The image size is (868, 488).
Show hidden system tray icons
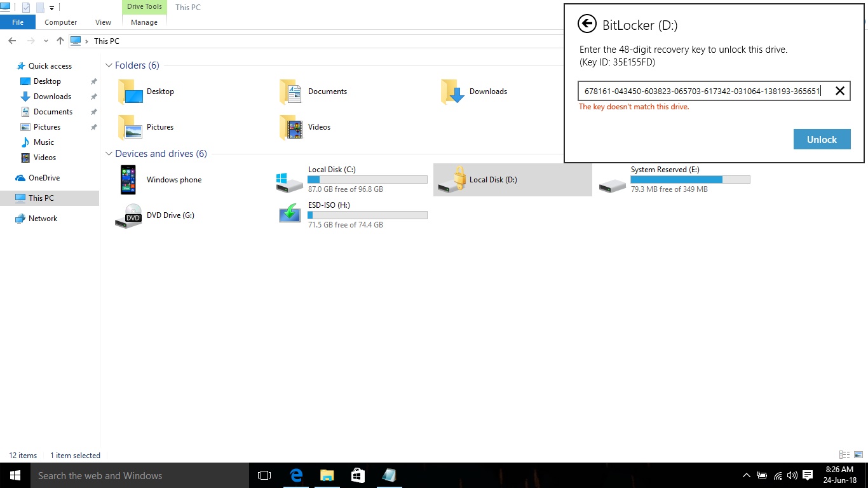click(746, 475)
